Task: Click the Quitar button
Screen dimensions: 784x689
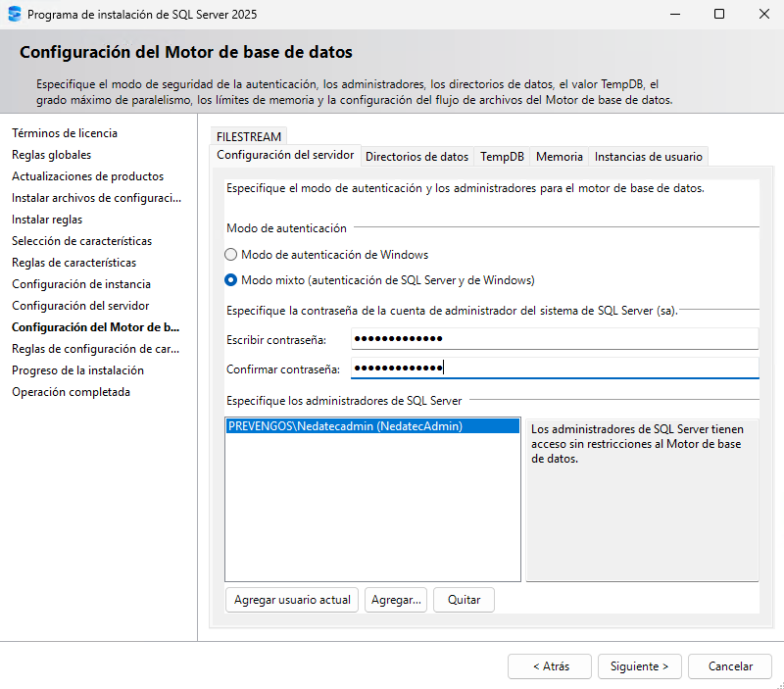Action: 464,600
